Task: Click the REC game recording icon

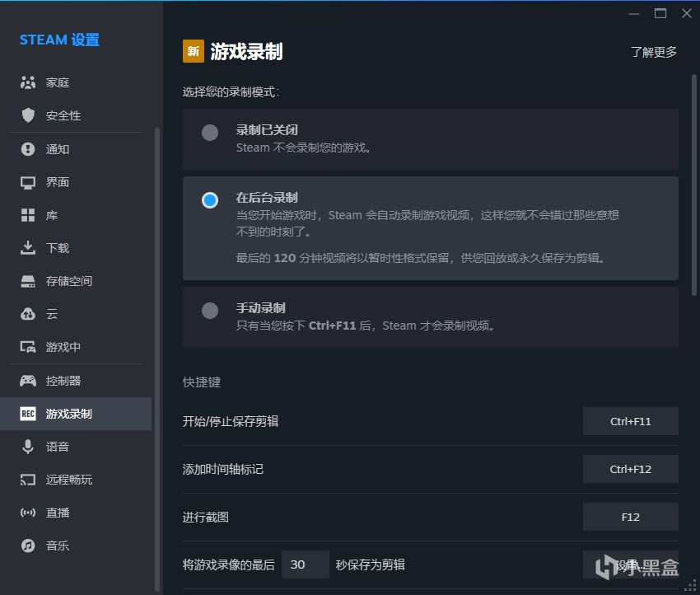Action: tap(28, 414)
